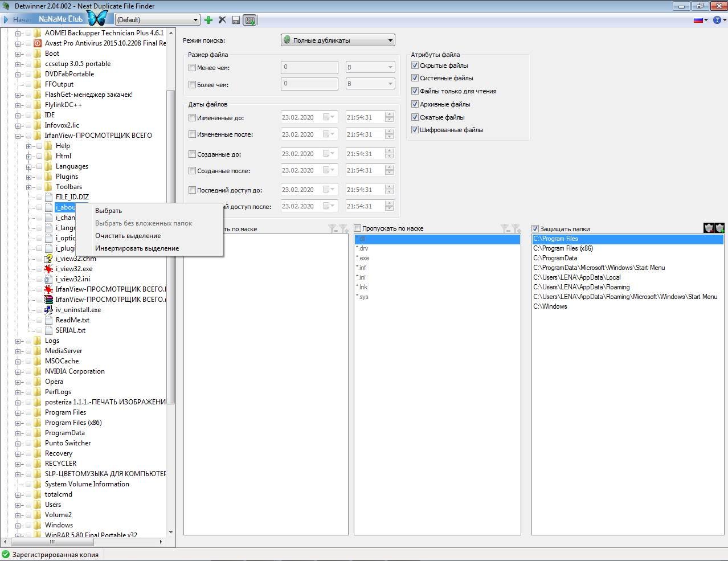Viewport: 728px width, 561px height.
Task: Choose 'Инвертировать выделение' menu entry
Action: coord(137,248)
